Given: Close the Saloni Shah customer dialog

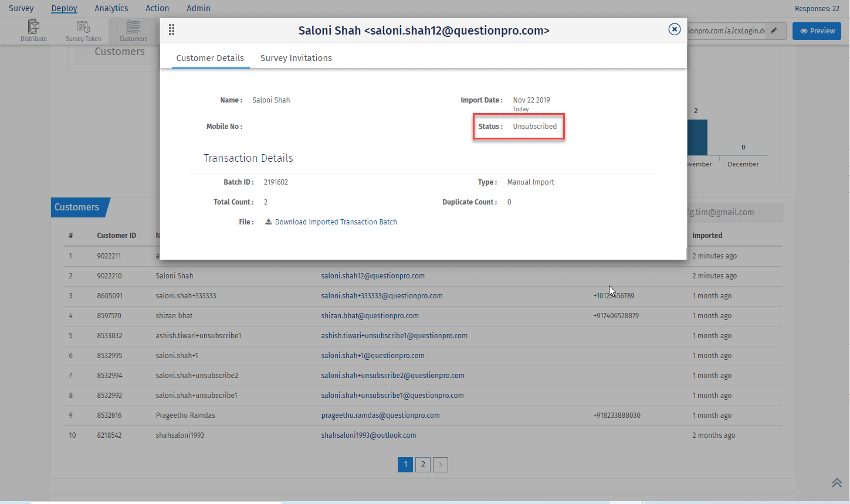Looking at the screenshot, I should [675, 29].
